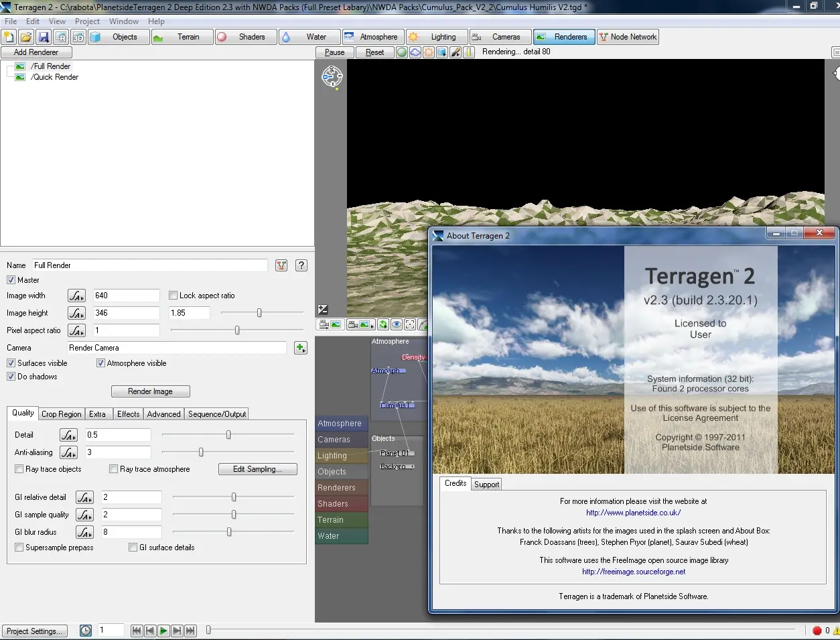The height and width of the screenshot is (640, 840).
Task: Click the node network icon beside Name
Action: point(281,265)
